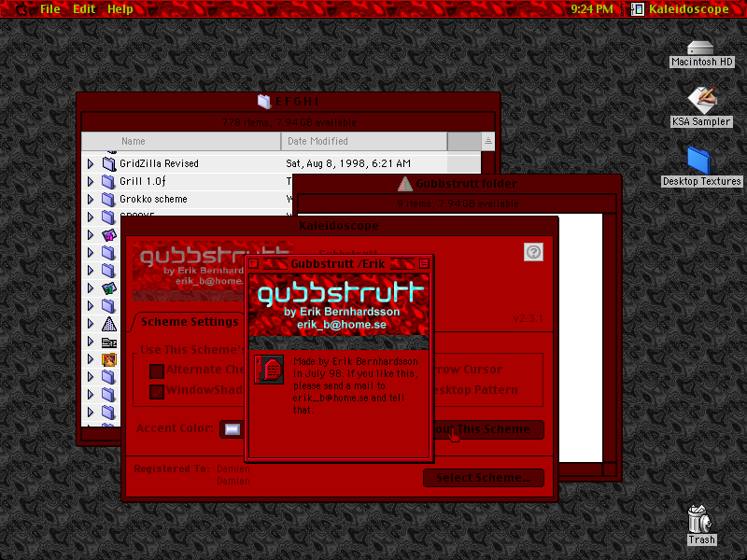
Task: Click the erik_b@home.se text in the banner
Action: pos(342,325)
